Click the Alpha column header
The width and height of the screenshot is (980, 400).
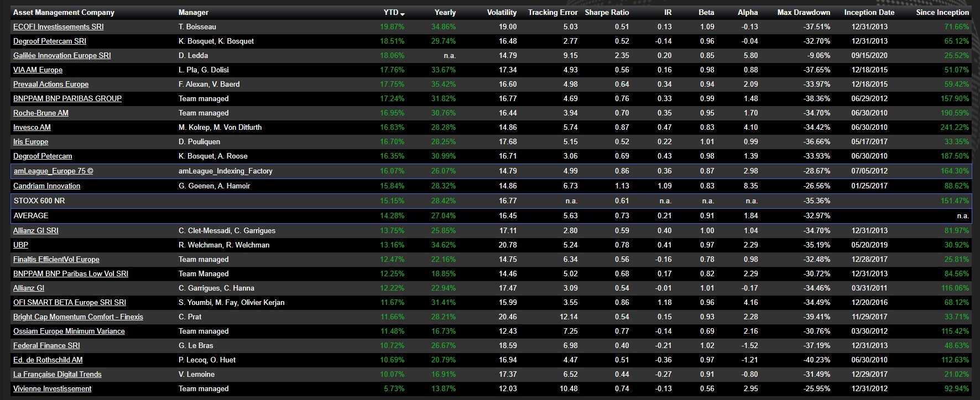748,12
